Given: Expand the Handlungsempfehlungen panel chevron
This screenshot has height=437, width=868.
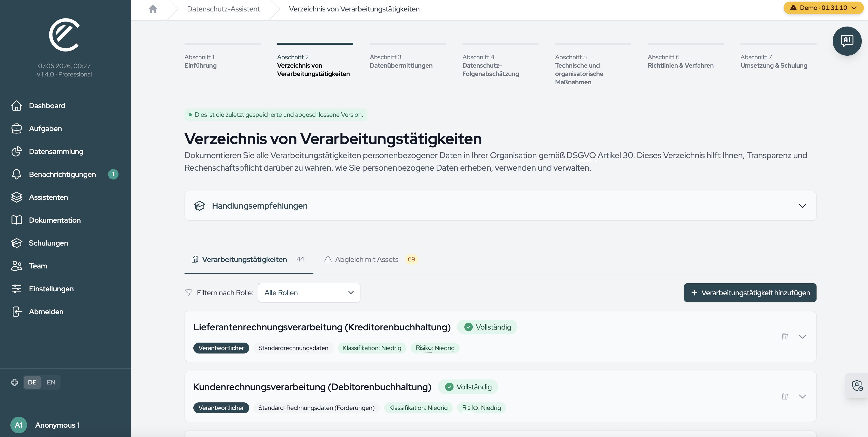Looking at the screenshot, I should coord(802,206).
